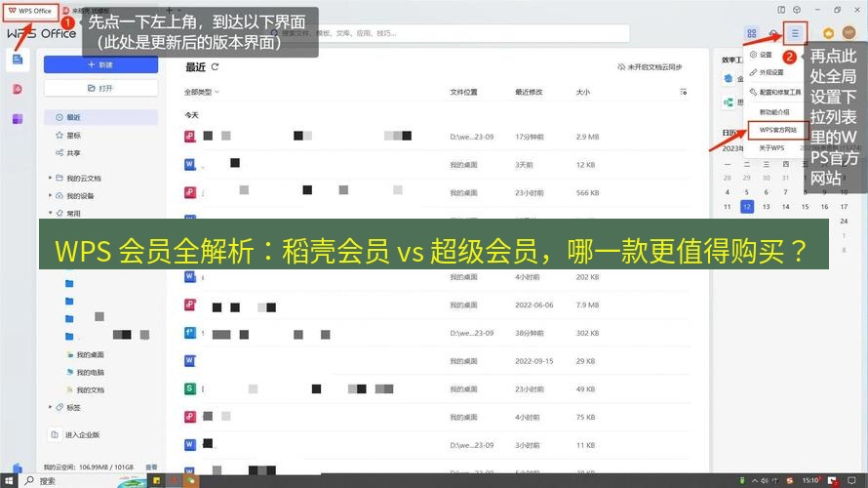Viewport: 868px width, 488px height.
Task: Sort by the 大小 column header
Action: click(x=583, y=92)
